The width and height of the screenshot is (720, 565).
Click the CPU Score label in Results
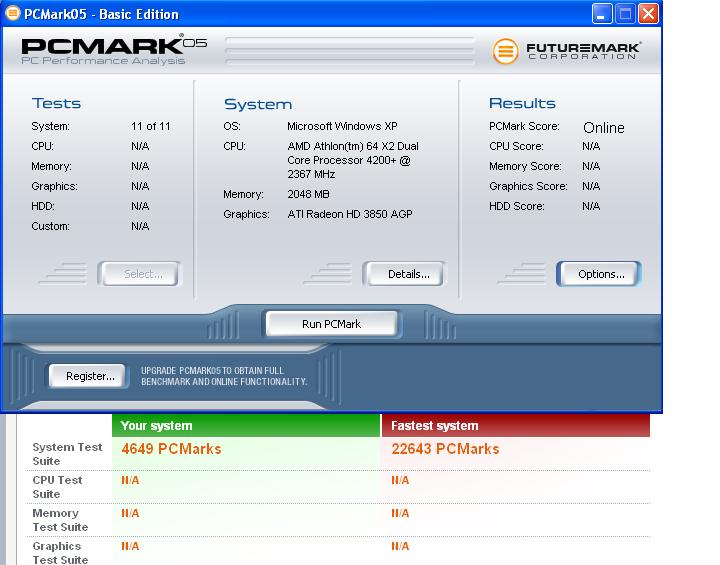click(516, 147)
